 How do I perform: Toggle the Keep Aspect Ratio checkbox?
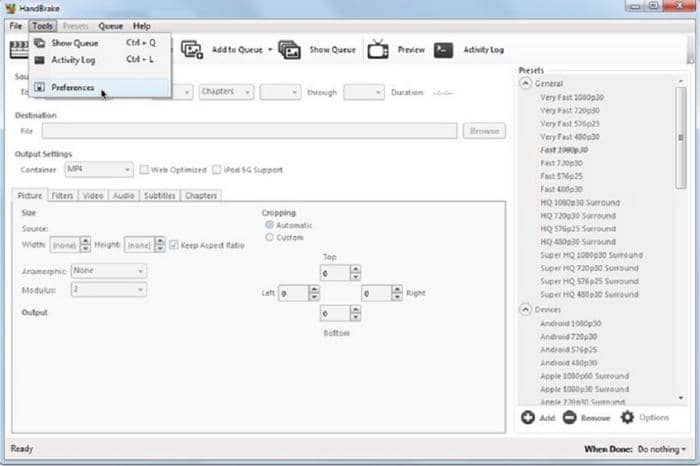coord(174,245)
